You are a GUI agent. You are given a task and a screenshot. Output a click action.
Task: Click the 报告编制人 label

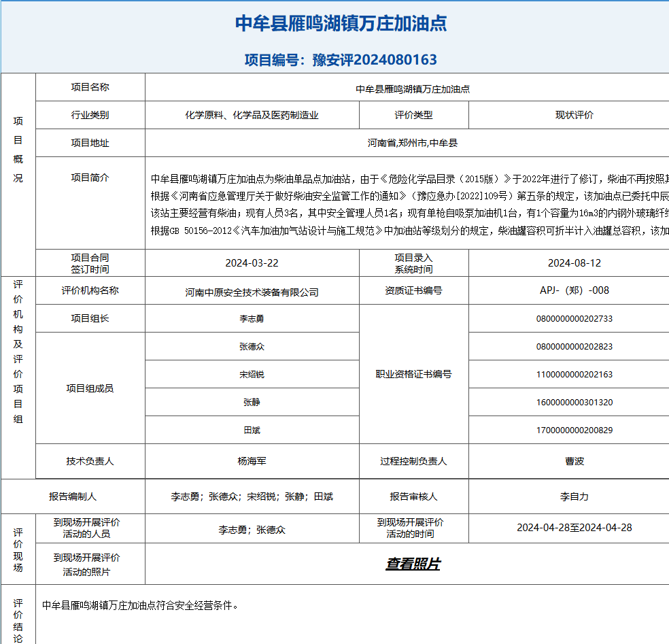pyautogui.click(x=73, y=496)
